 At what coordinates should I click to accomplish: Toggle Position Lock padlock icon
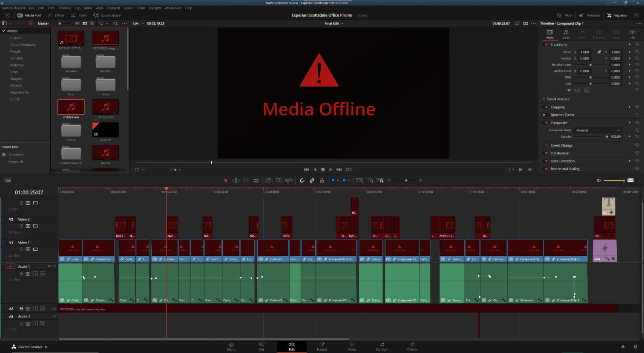point(322,180)
